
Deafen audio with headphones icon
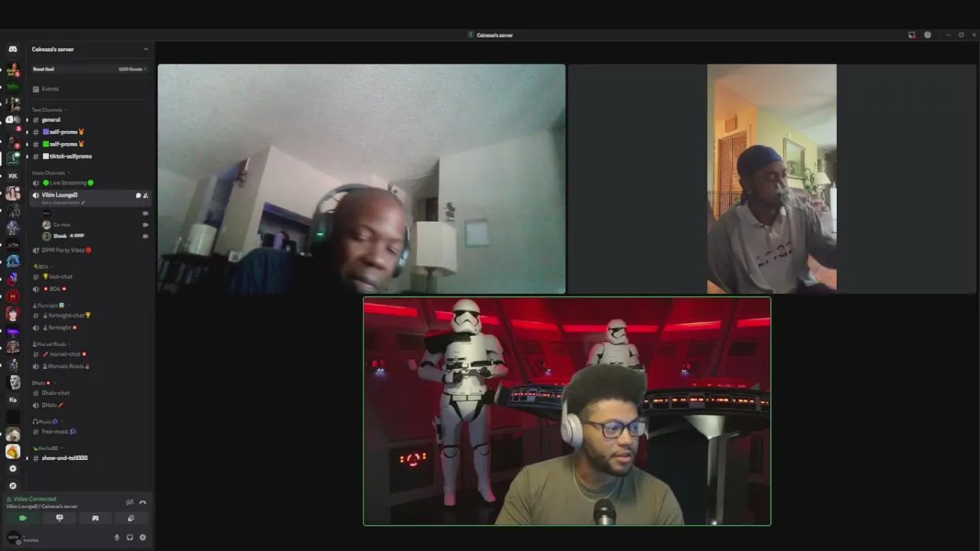pos(129,537)
